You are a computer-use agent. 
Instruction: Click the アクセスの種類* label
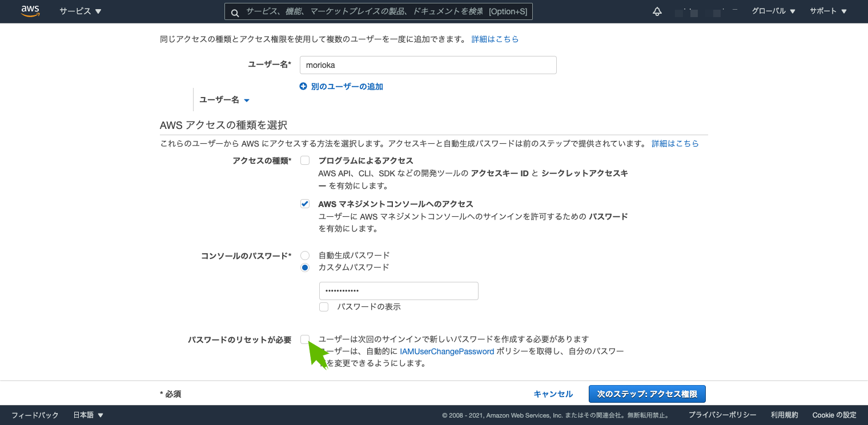262,161
